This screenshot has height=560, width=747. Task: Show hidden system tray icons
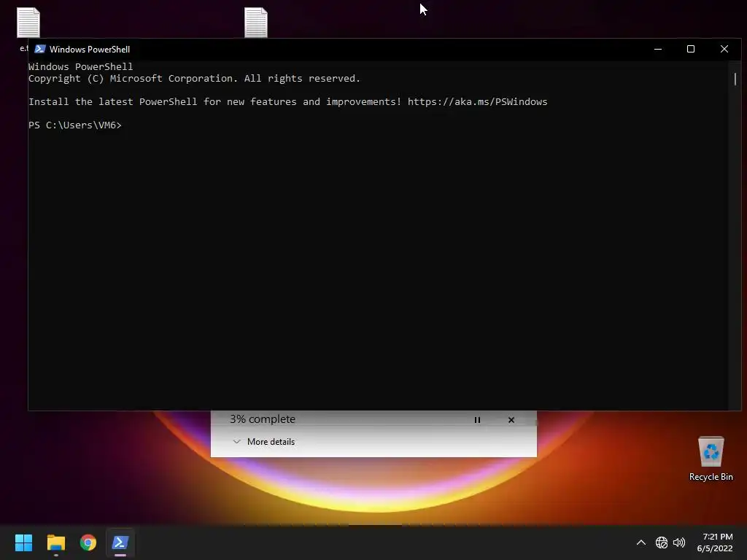click(x=641, y=542)
